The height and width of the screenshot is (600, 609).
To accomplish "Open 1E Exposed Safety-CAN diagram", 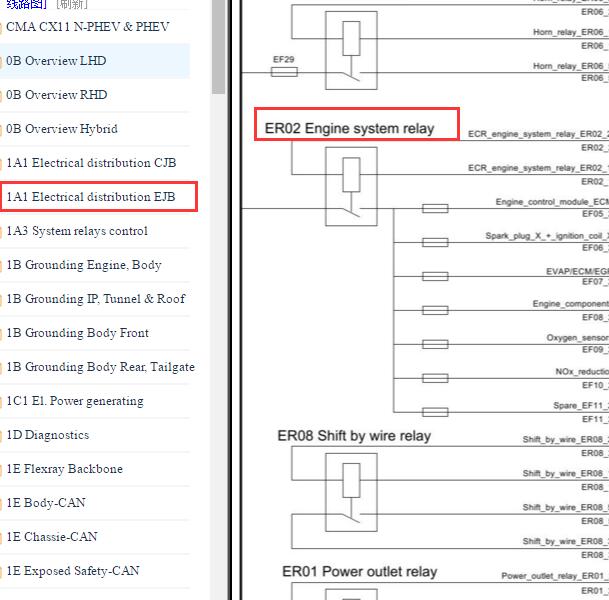I will [x=73, y=571].
